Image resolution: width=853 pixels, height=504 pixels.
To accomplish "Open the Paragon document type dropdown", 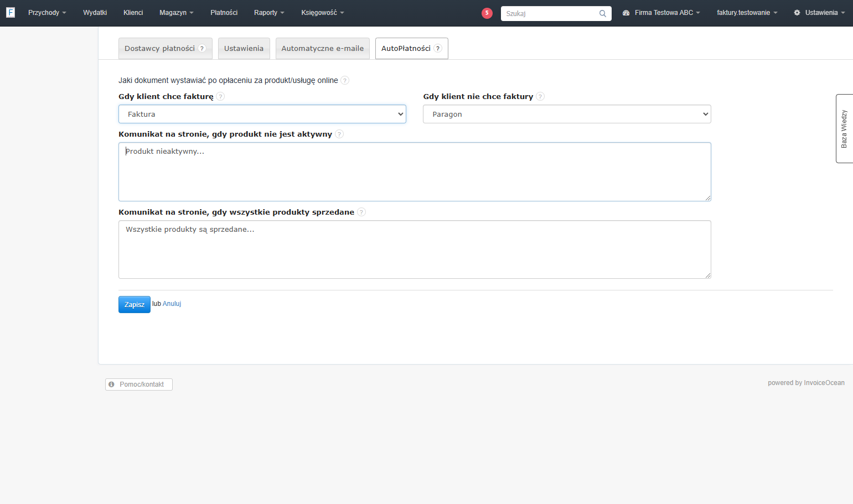I will coord(567,114).
